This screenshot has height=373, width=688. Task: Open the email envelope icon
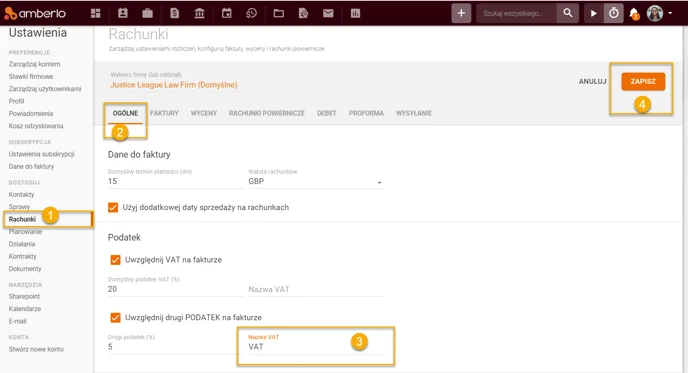click(x=328, y=14)
